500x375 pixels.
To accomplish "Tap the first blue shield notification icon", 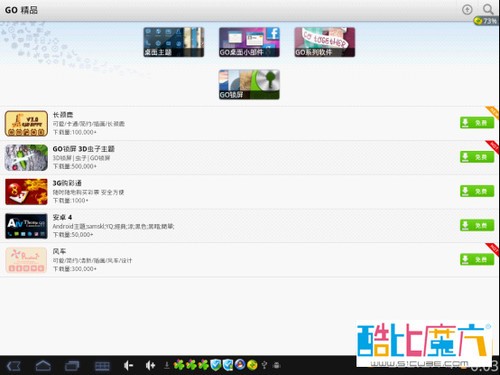I will point(216,365).
